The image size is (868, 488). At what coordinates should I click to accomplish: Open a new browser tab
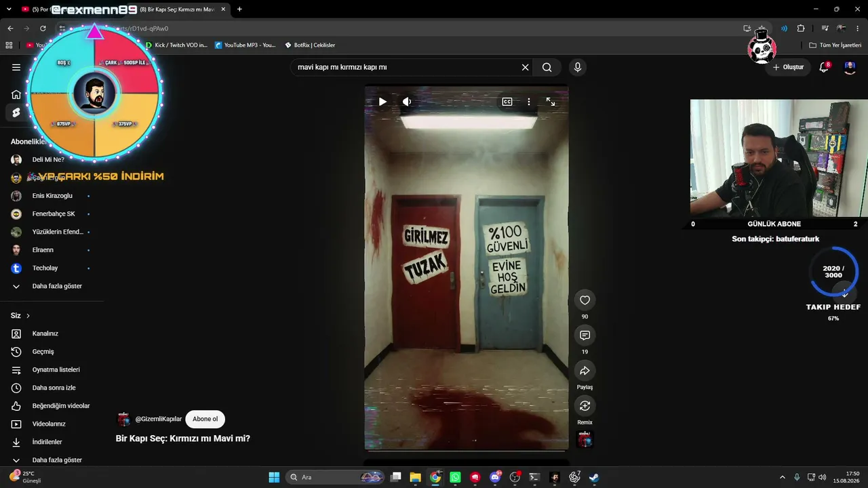[x=239, y=9]
